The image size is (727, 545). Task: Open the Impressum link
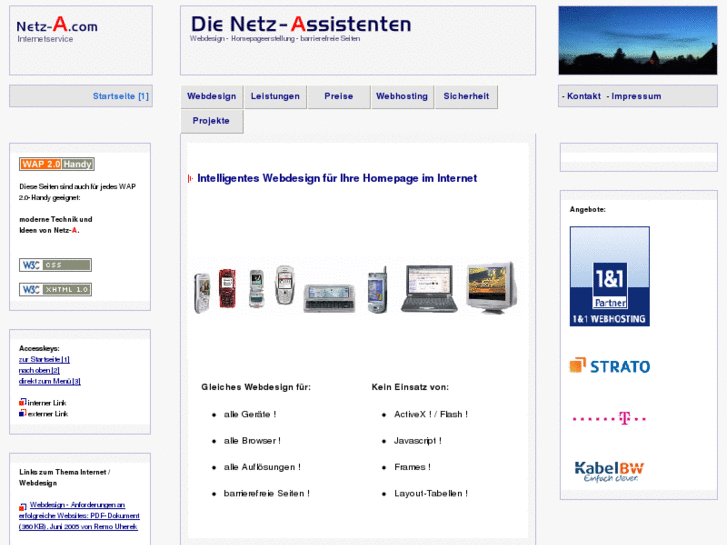click(636, 96)
